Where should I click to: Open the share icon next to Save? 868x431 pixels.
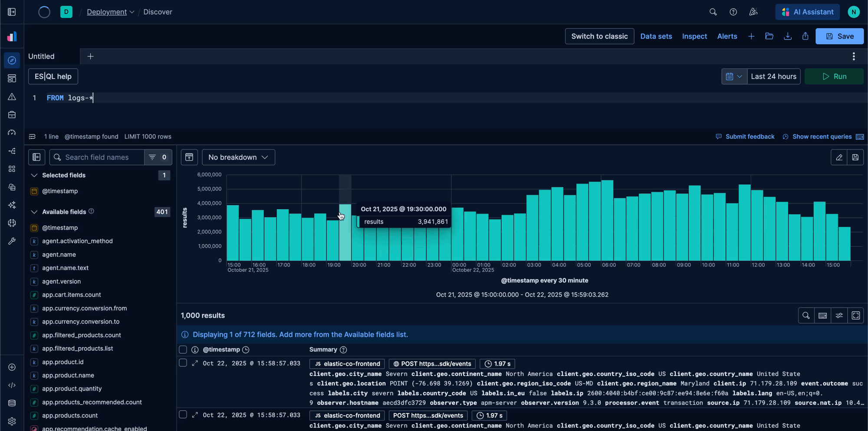tap(805, 36)
